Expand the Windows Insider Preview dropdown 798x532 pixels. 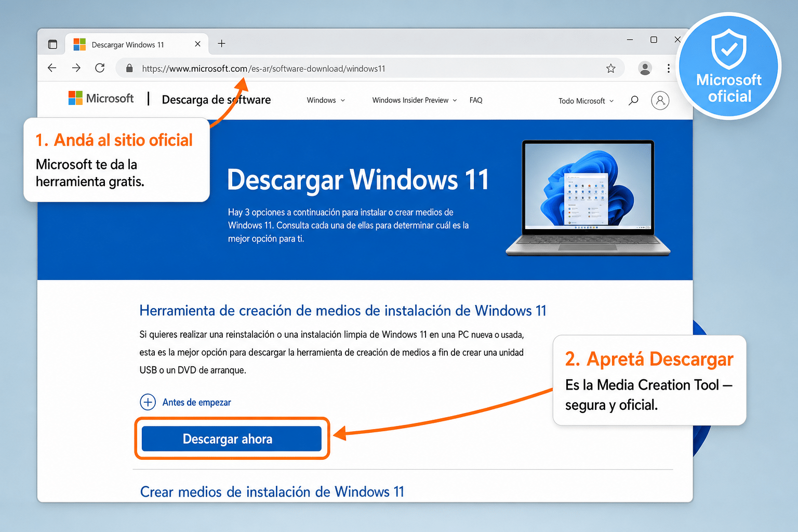click(415, 100)
